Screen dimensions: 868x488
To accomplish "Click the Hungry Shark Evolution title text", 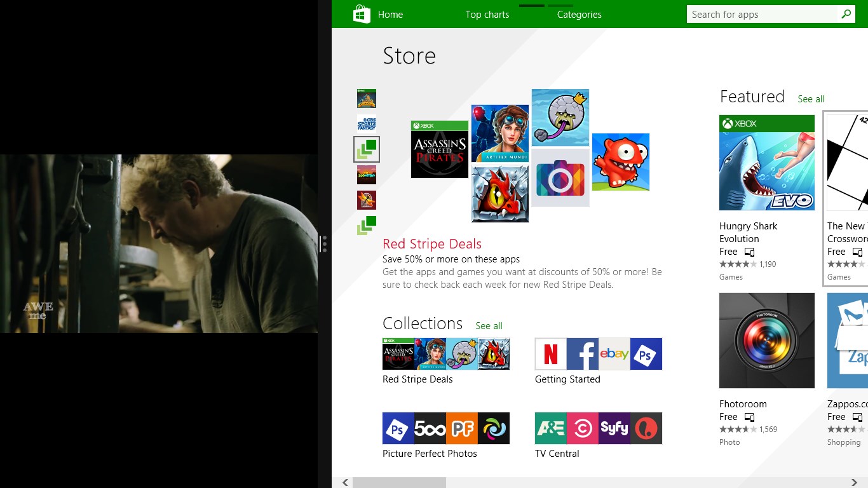I will (748, 233).
